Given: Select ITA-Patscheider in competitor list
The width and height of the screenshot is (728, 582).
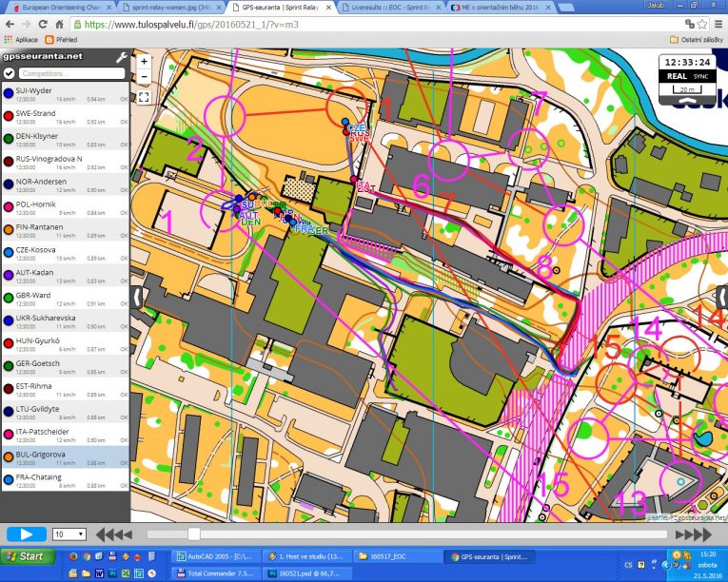Looking at the screenshot, I should [x=66, y=435].
